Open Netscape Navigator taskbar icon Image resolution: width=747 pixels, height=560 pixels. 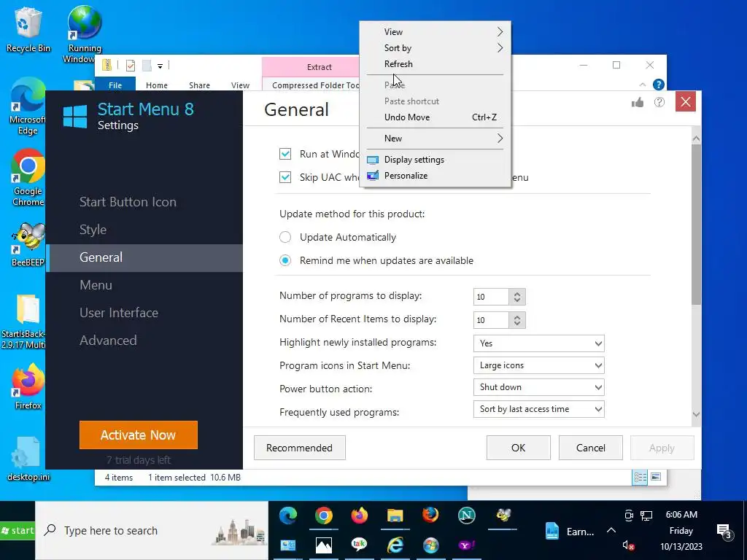tap(466, 516)
